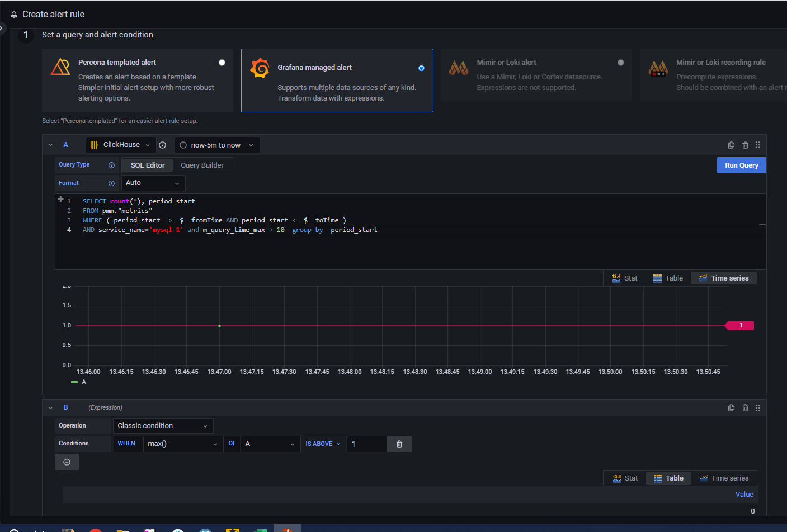Open the file explorer folder on the taskbar
Screen dimensions: 787x532
[x=123, y=530]
